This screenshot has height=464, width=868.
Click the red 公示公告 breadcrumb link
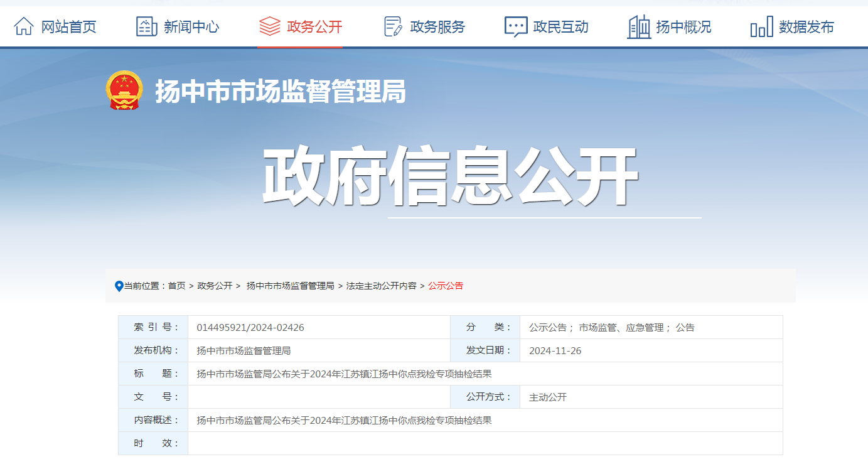pyautogui.click(x=446, y=286)
